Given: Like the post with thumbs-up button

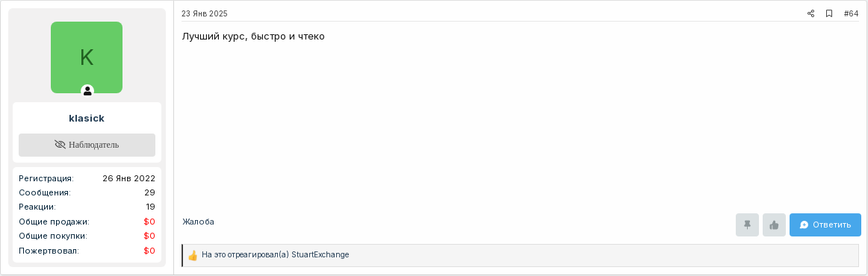Looking at the screenshot, I should (x=774, y=225).
